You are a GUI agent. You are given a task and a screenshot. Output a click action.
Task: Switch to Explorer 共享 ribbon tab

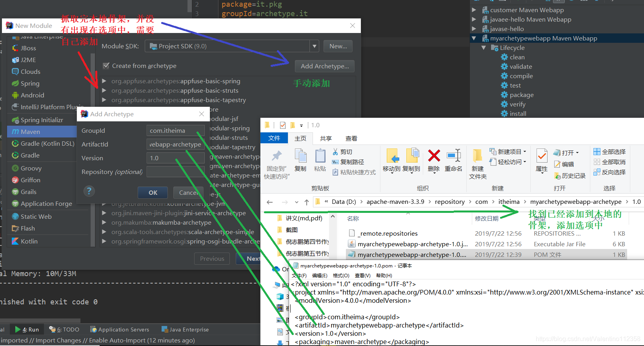point(326,138)
